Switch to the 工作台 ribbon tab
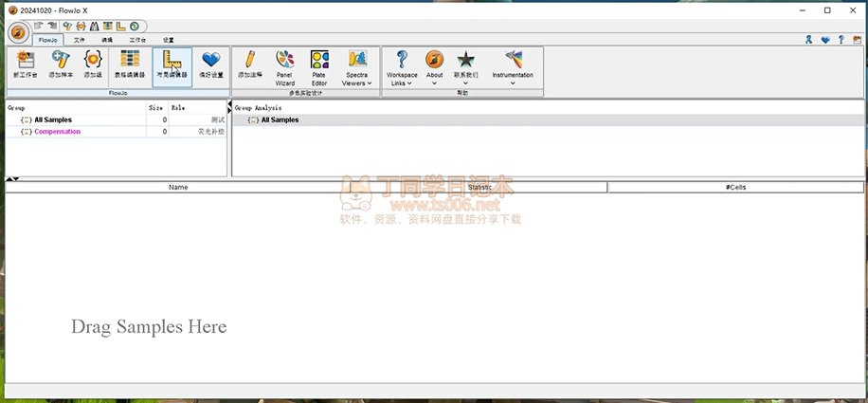Viewport: 868px width, 403px height. (x=137, y=40)
